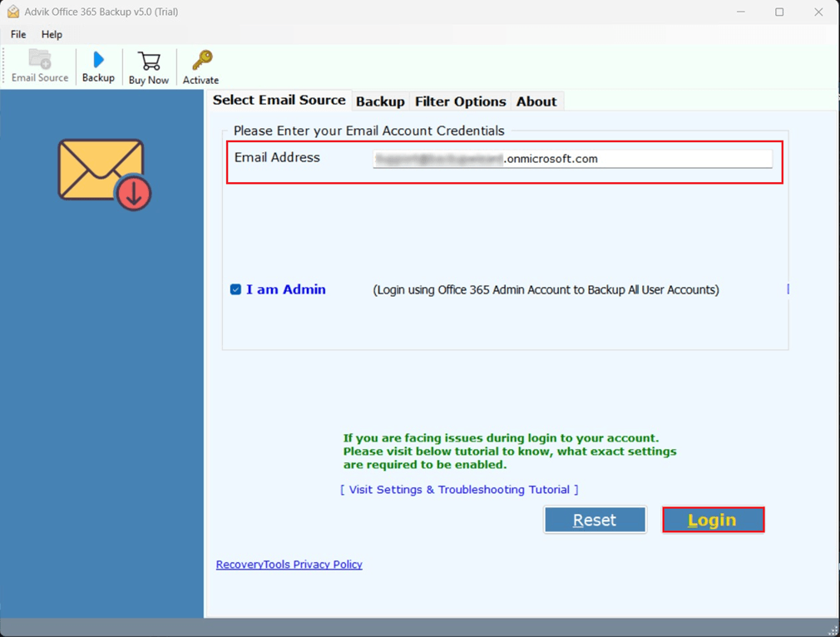Open Visit Settings & Troubleshooting Tutorial link
Viewport: 840px width, 637px height.
460,490
